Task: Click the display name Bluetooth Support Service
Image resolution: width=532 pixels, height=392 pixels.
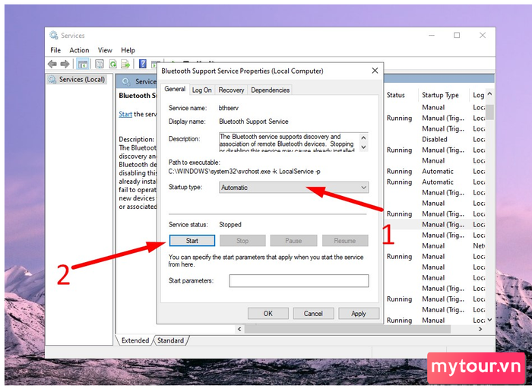Action: click(x=253, y=122)
